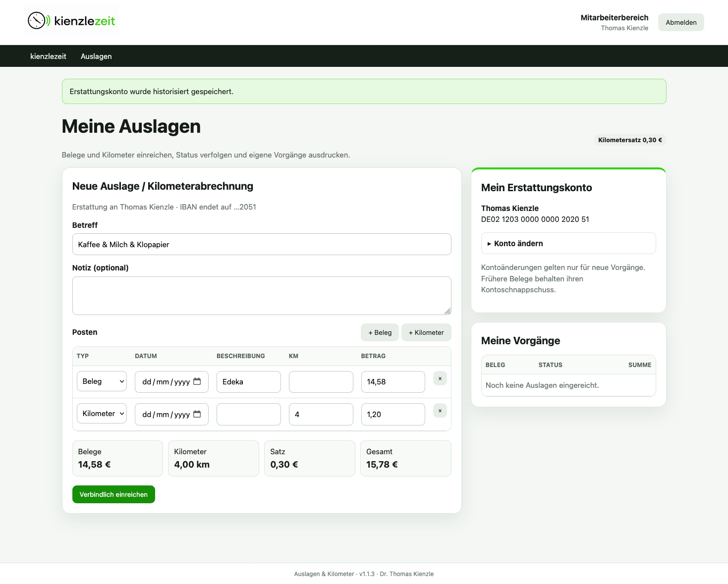Click the Beleg row date field
Viewport: 728px width, 584px height.
coord(171,382)
